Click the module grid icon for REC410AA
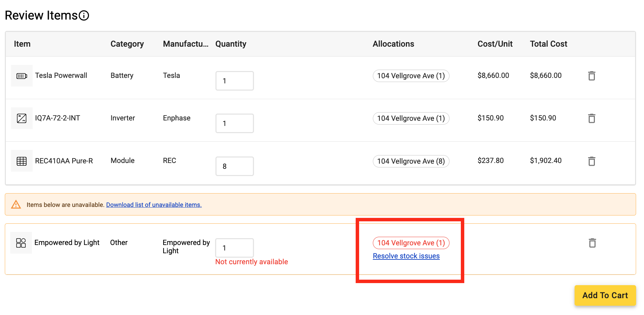The height and width of the screenshot is (315, 644). coord(22,161)
